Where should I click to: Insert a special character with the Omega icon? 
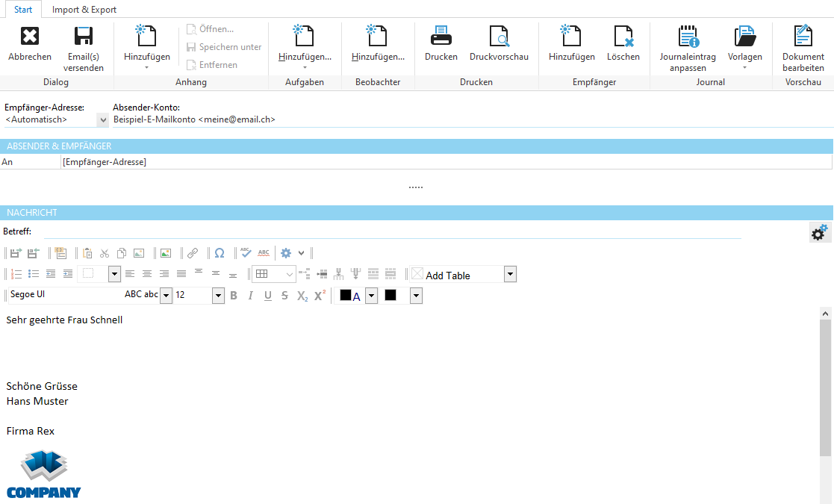point(219,252)
